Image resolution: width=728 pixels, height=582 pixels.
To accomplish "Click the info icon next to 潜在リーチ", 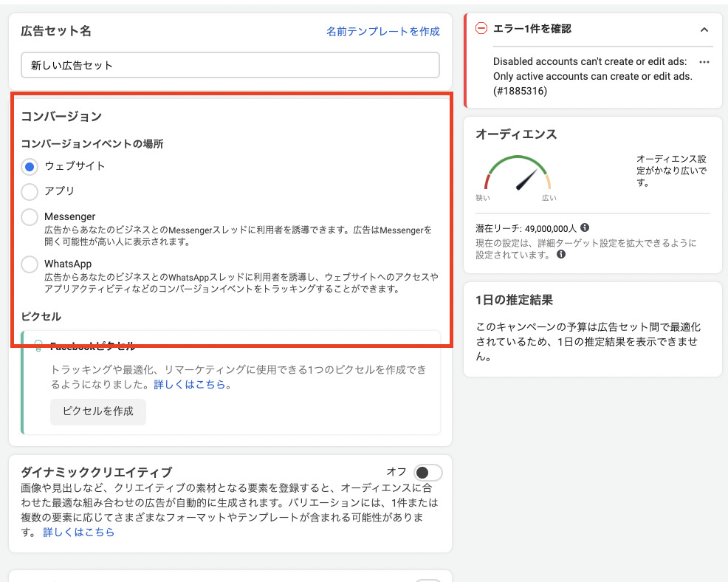I will 586,227.
